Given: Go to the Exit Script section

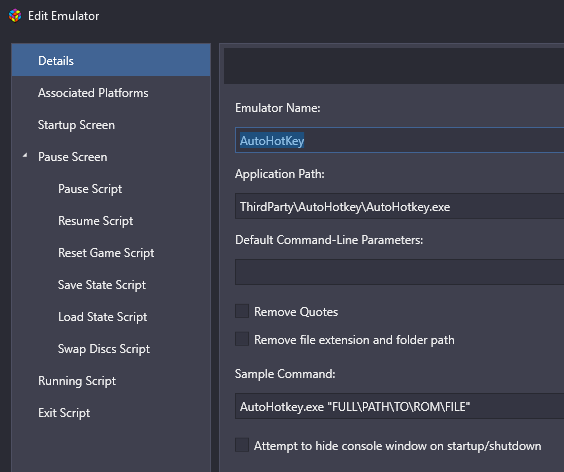Looking at the screenshot, I should 111,413.
